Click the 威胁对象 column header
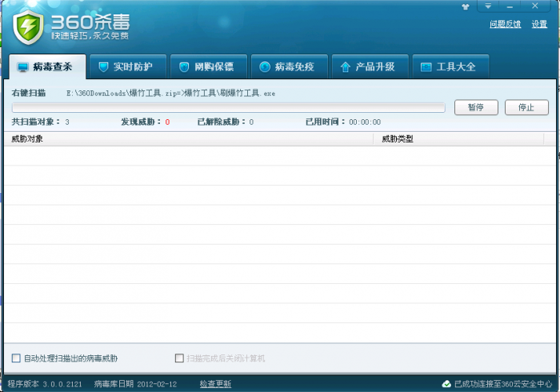Image resolution: width=560 pixels, height=392 pixels. [189, 139]
